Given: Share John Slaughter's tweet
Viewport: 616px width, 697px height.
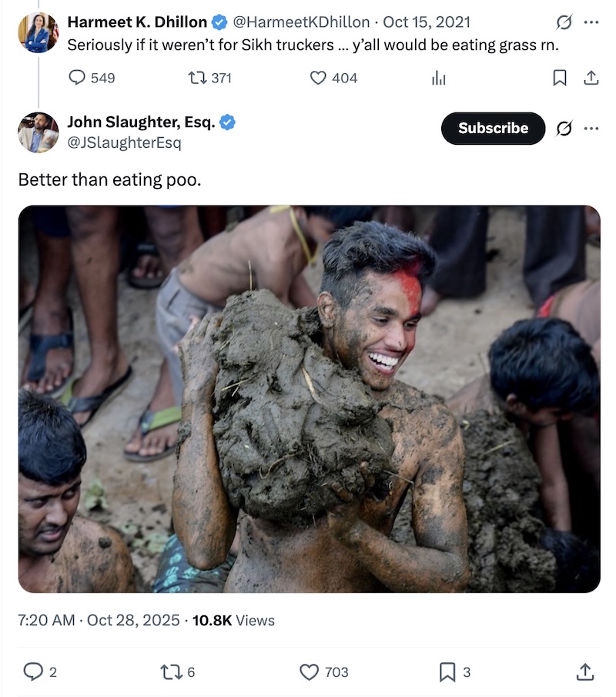Looking at the screenshot, I should pyautogui.click(x=585, y=672).
